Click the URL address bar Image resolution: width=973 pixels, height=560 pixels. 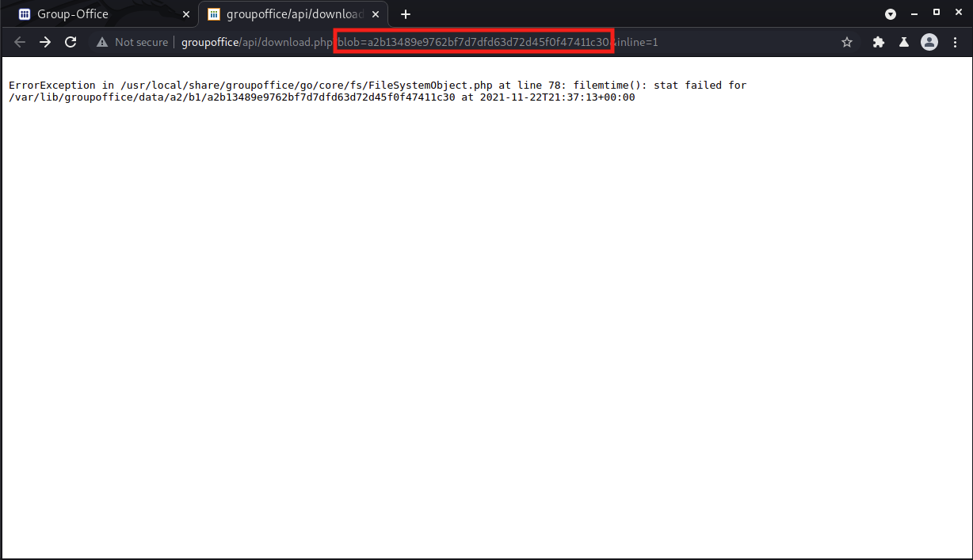(x=474, y=42)
